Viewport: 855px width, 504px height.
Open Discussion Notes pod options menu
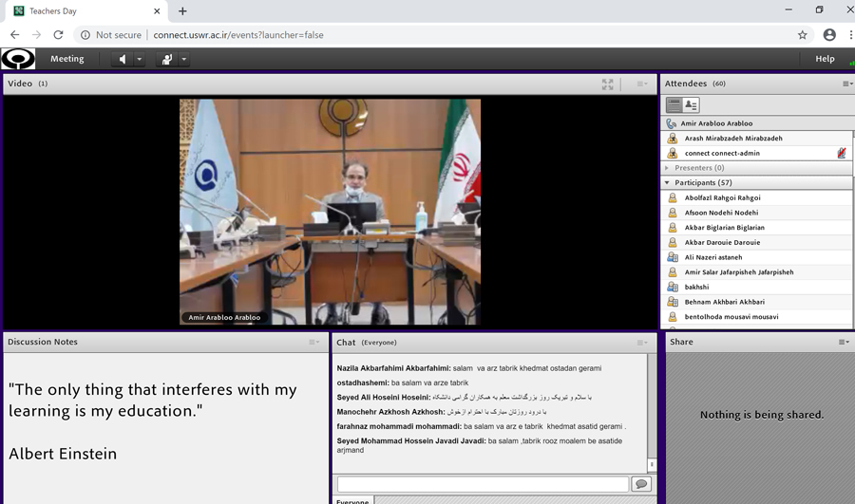coord(314,343)
